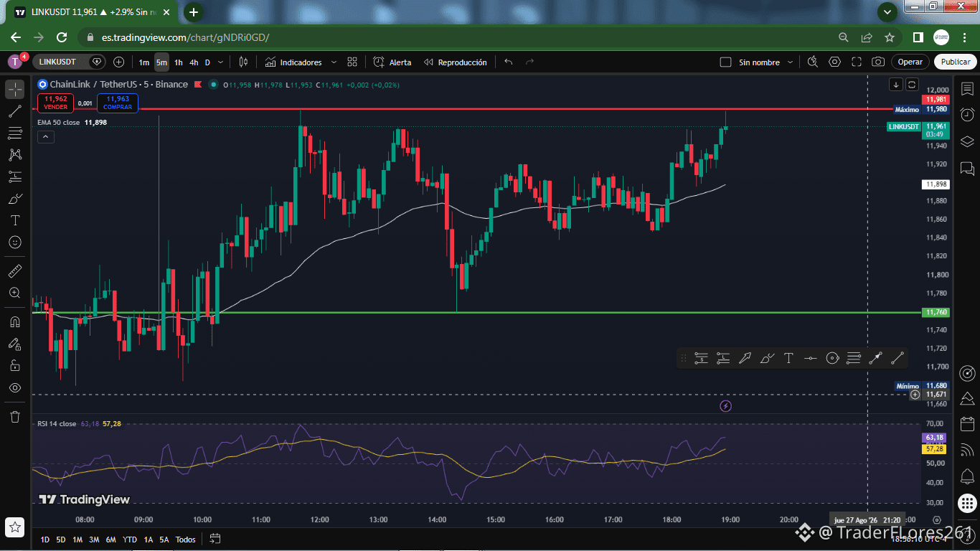Open the forecasting and position tools
The image size is (980, 551).
15,176
